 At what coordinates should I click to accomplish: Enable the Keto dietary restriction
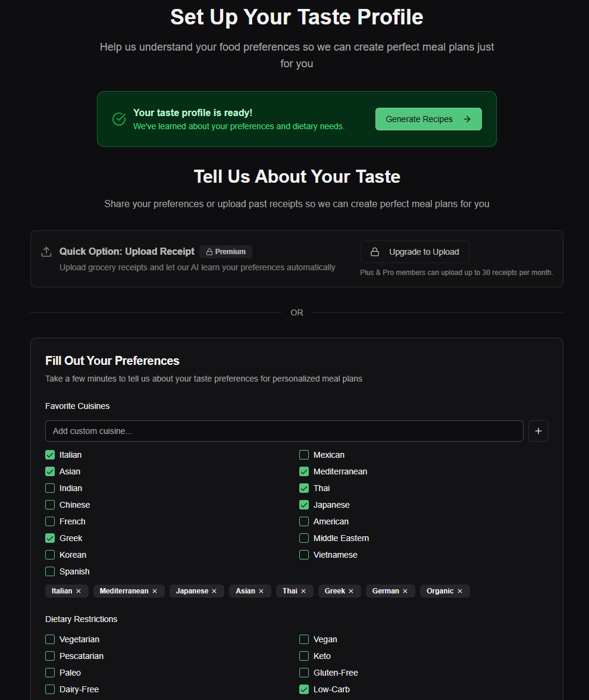click(303, 655)
